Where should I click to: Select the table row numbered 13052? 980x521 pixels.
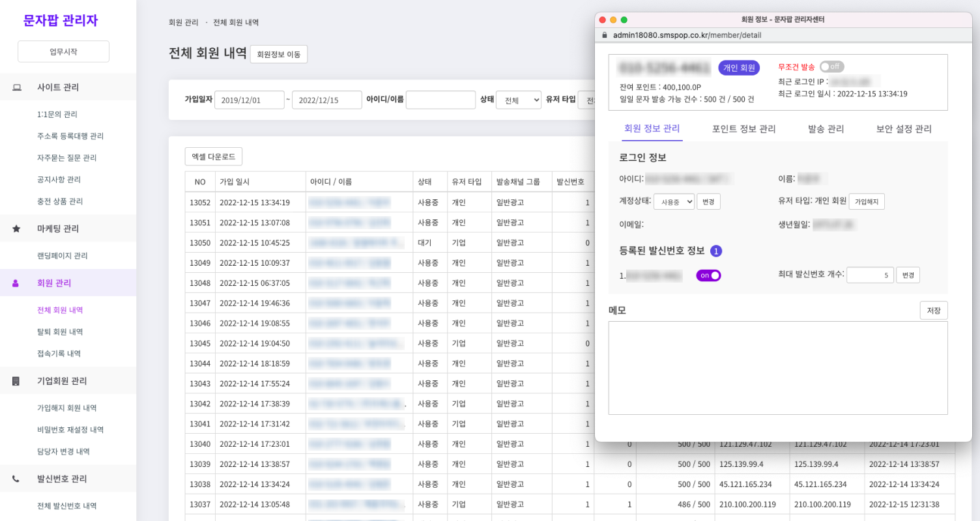390,203
